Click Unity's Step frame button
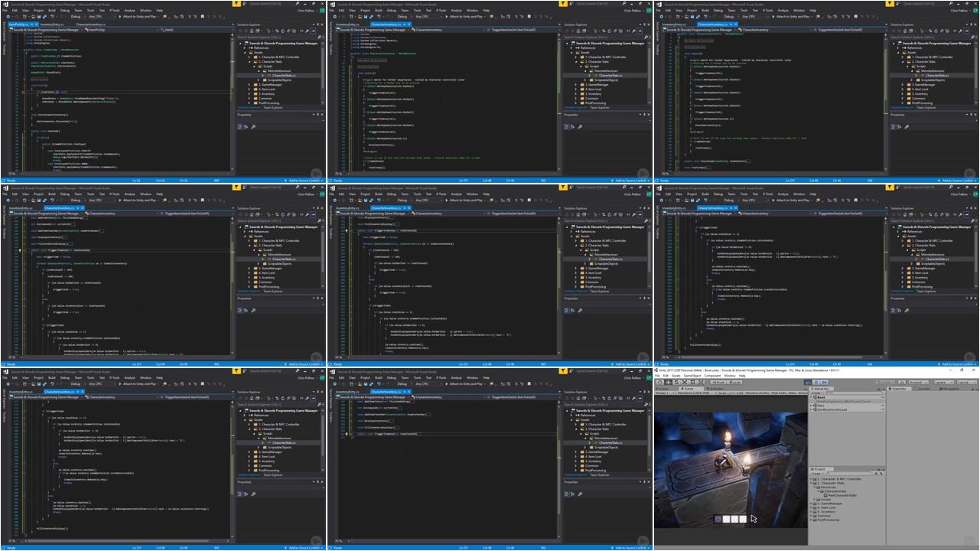Image resolution: width=980 pixels, height=551 pixels. coord(825,383)
